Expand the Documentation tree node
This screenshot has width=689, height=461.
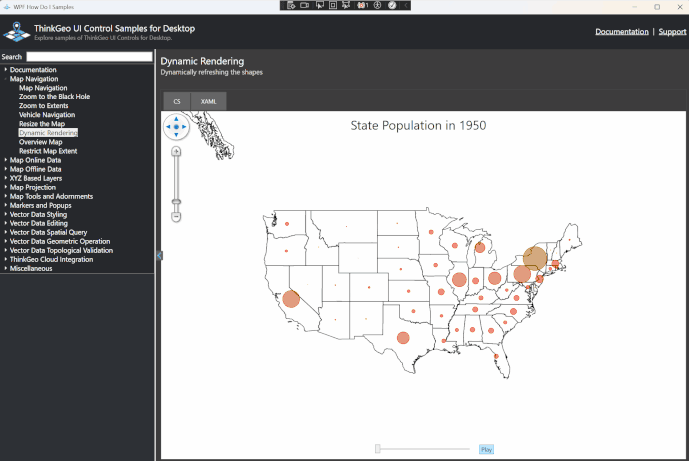pyautogui.click(x=6, y=69)
